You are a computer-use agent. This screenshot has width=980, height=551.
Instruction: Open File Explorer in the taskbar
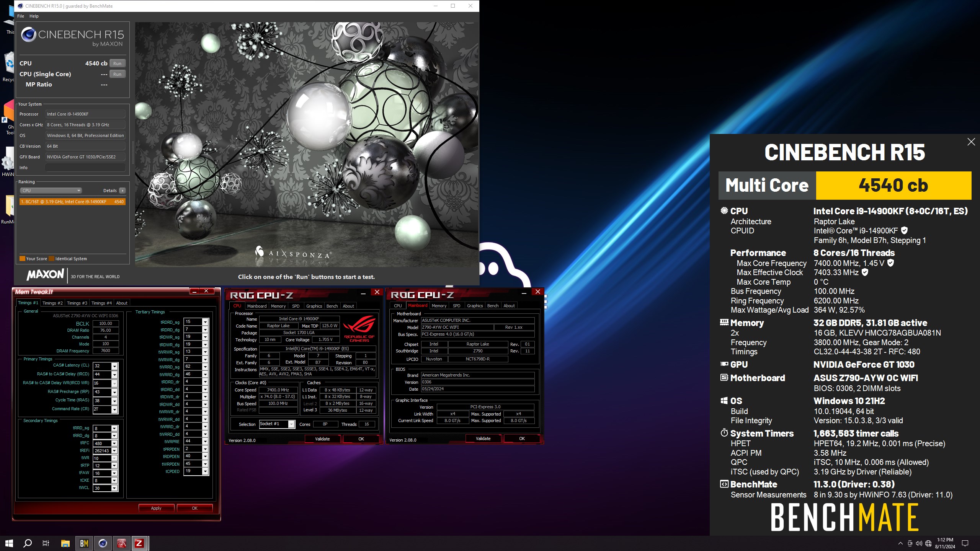(x=65, y=543)
